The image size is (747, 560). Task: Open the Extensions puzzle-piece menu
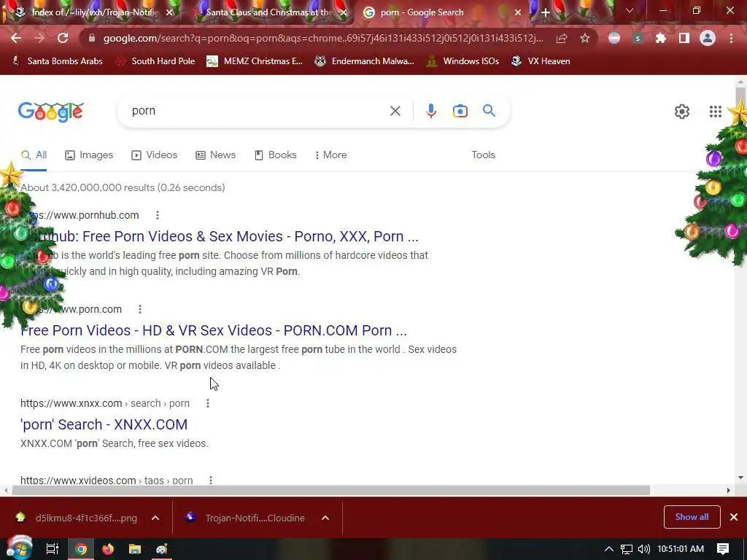(661, 38)
